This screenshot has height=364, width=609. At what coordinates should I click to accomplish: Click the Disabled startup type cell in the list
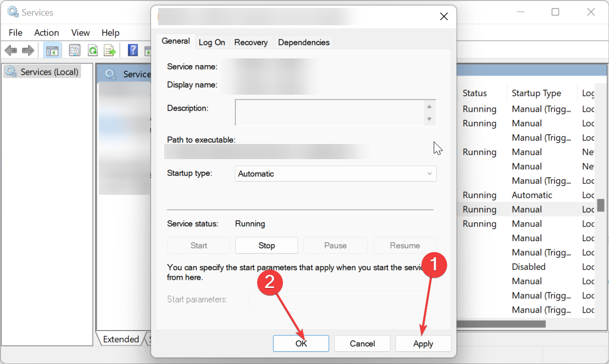point(528,267)
